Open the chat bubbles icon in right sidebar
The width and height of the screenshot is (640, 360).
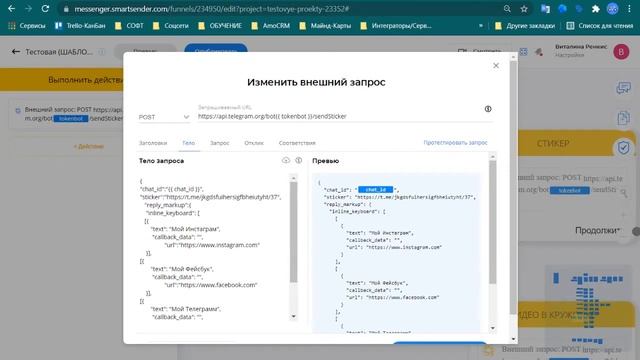click(x=623, y=88)
